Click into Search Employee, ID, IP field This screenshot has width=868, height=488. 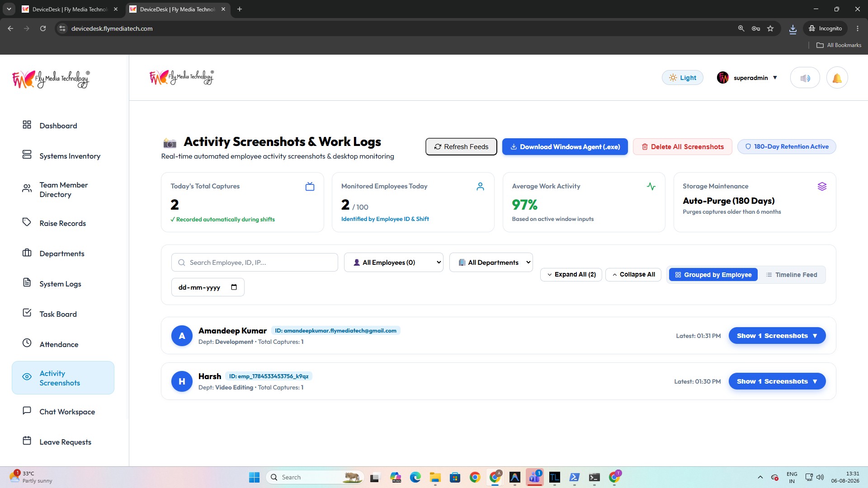(x=255, y=263)
